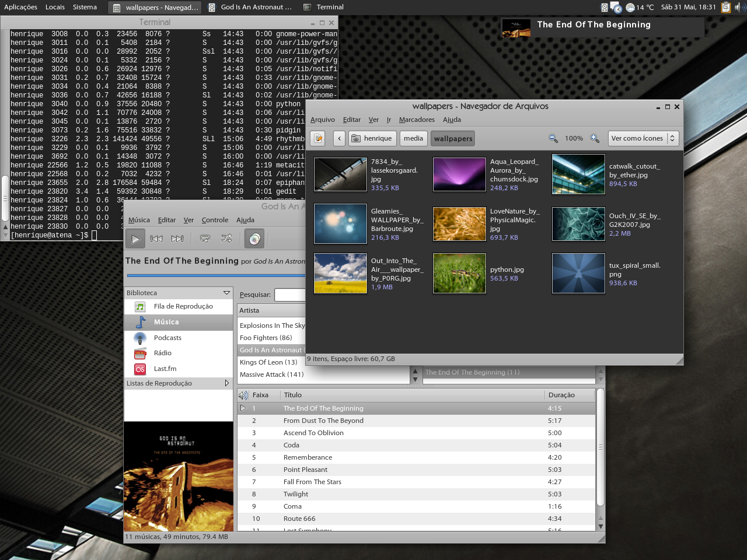The width and height of the screenshot is (747, 560).
Task: Click the Pesquisar search field in Rhythmbox
Action: click(290, 295)
